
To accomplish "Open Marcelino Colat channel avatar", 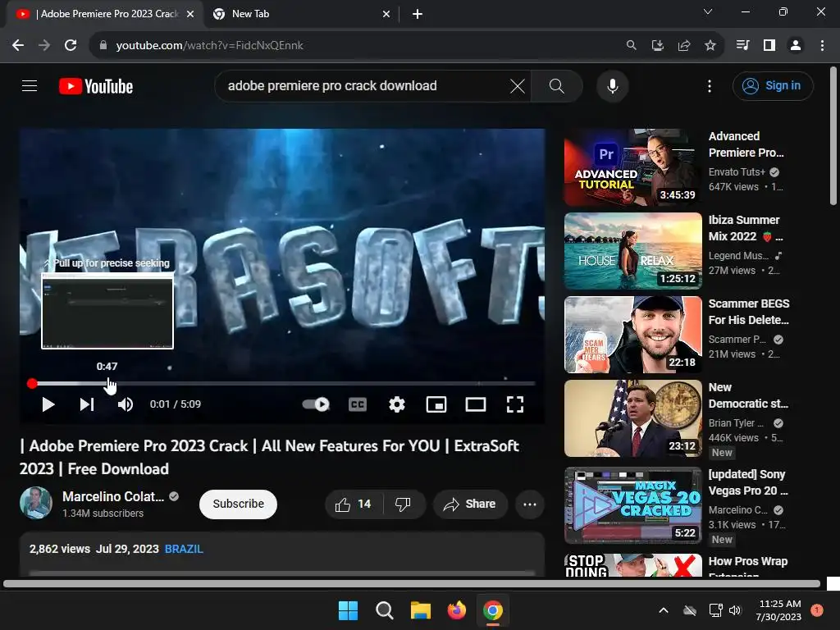I will [x=36, y=503].
